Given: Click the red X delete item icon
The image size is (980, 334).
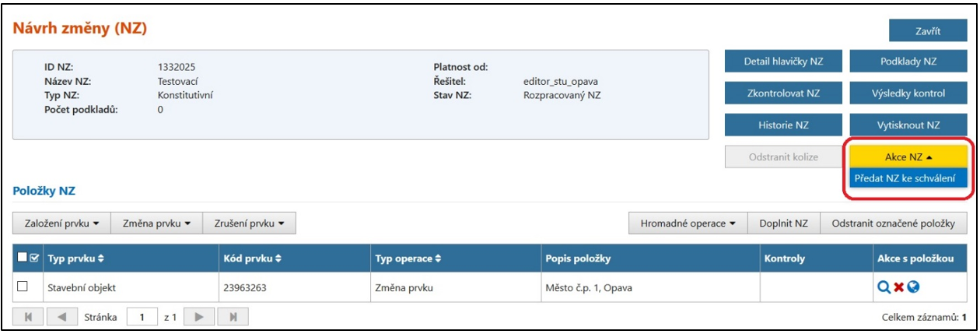Looking at the screenshot, I should pos(898,287).
